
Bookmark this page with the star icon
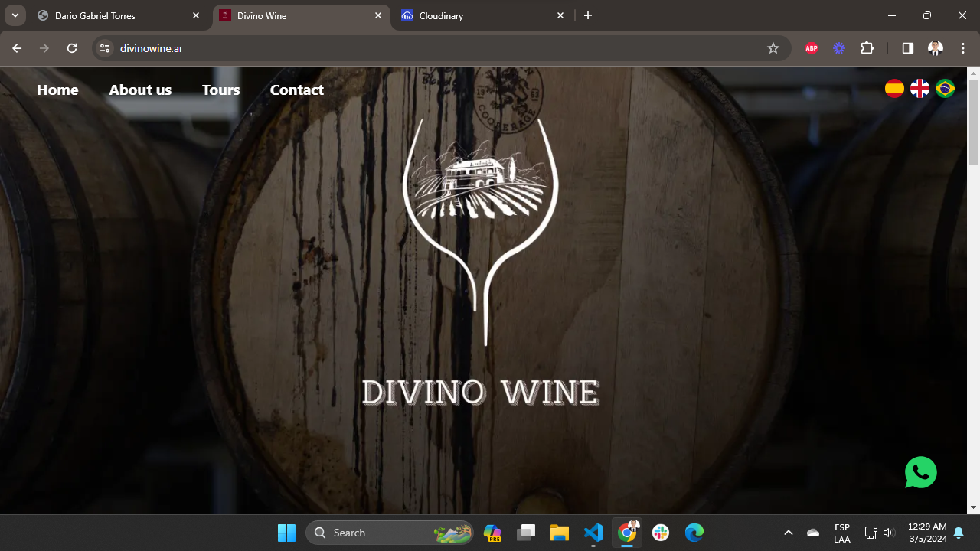(x=773, y=48)
